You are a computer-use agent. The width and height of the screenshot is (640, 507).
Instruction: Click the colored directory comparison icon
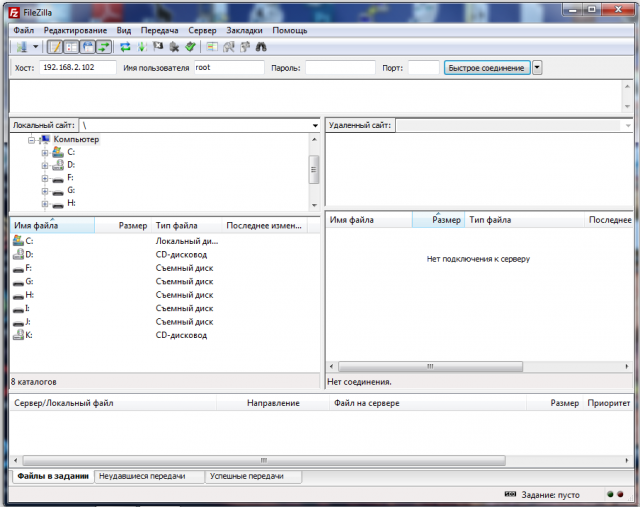(211, 47)
